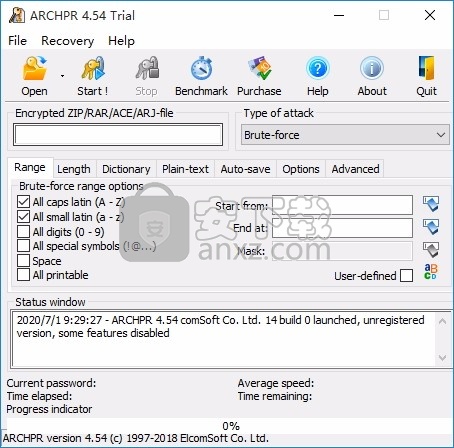Switch to the Dictionary tab
Image resolution: width=454 pixels, height=448 pixels.
tap(126, 169)
